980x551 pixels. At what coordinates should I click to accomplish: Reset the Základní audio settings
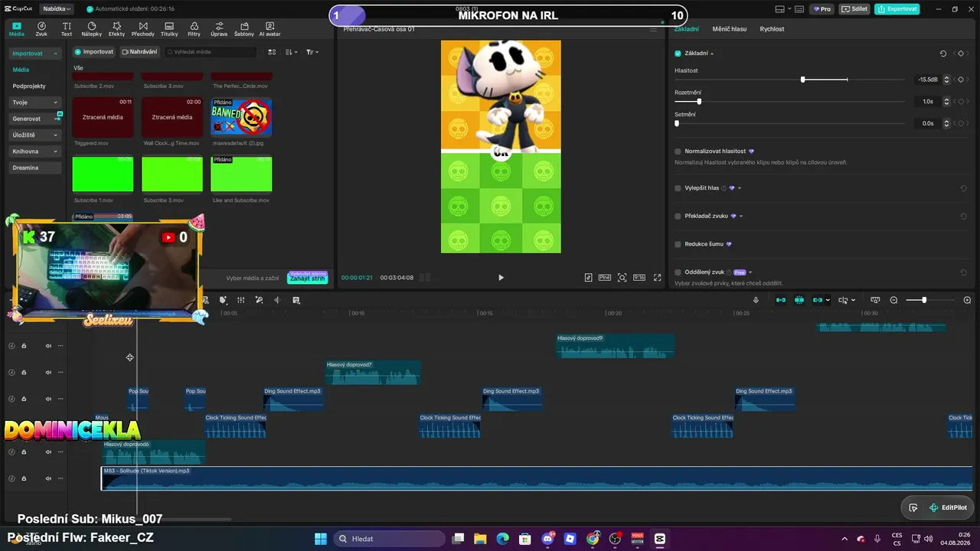[943, 54]
